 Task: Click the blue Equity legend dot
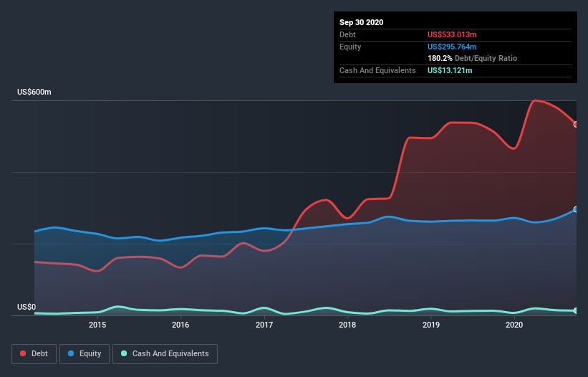[71, 353]
